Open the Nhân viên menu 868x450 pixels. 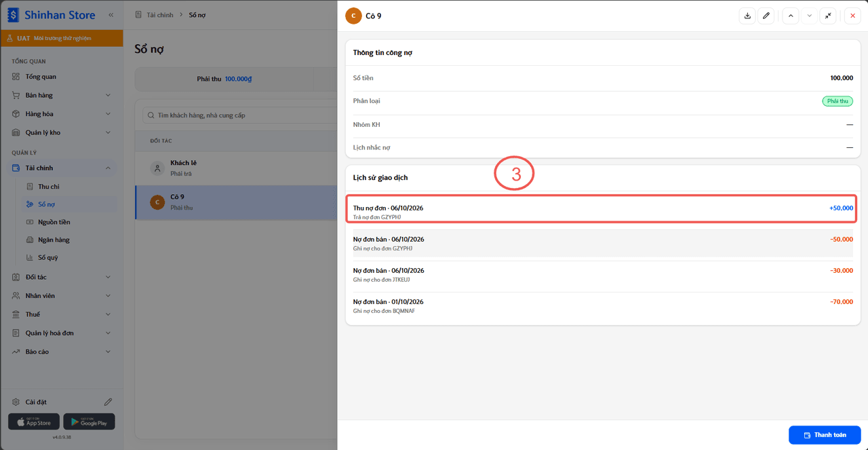point(62,296)
